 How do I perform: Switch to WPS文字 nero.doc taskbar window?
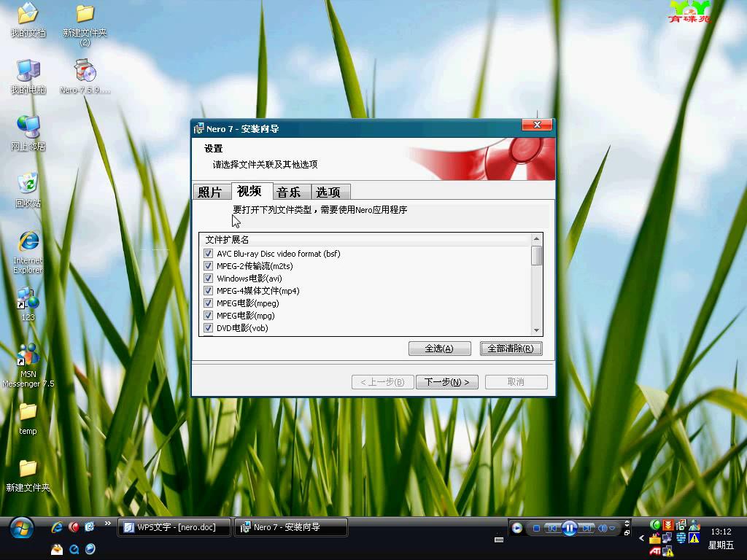click(x=174, y=527)
